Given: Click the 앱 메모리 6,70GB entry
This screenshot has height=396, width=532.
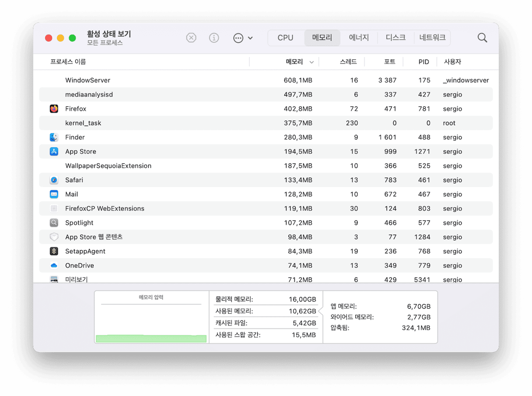Looking at the screenshot, I should pos(381,307).
